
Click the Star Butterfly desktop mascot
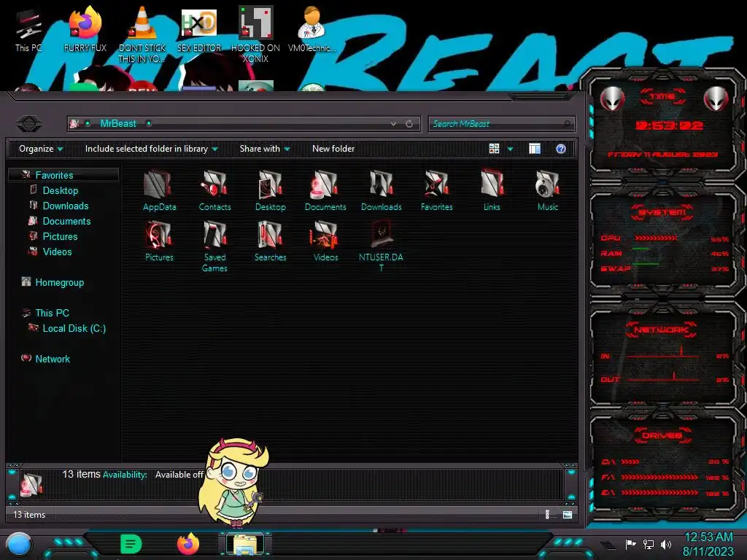(x=234, y=483)
